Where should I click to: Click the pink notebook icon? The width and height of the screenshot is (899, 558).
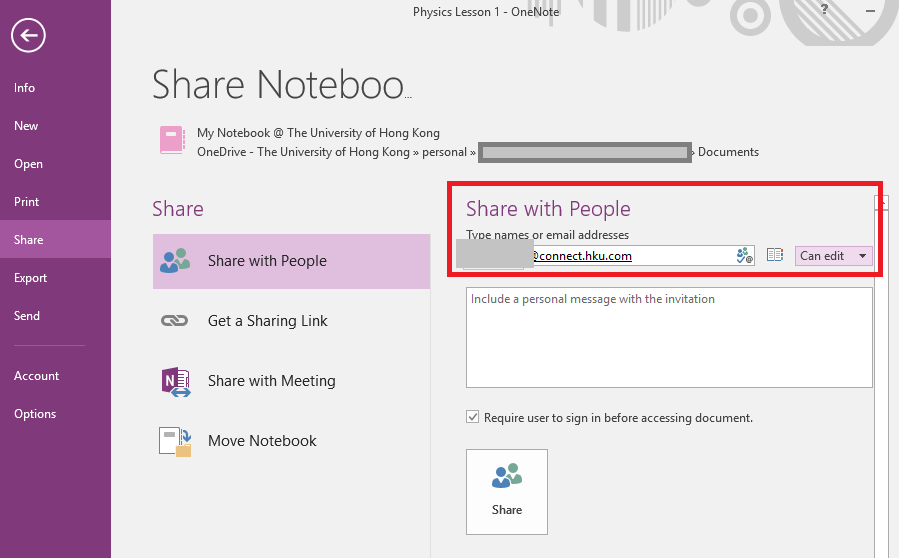tap(172, 140)
